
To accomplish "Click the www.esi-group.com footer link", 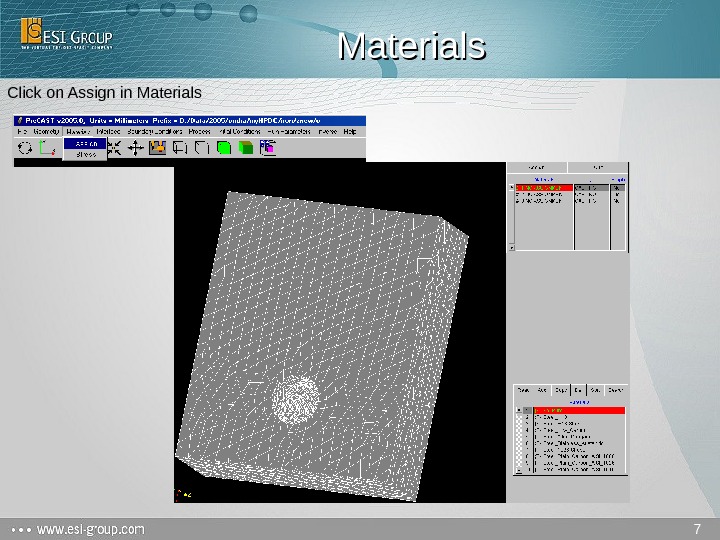I will pos(90,528).
